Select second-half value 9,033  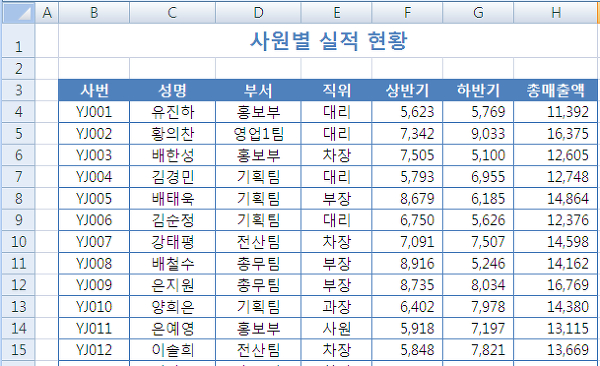pos(478,134)
